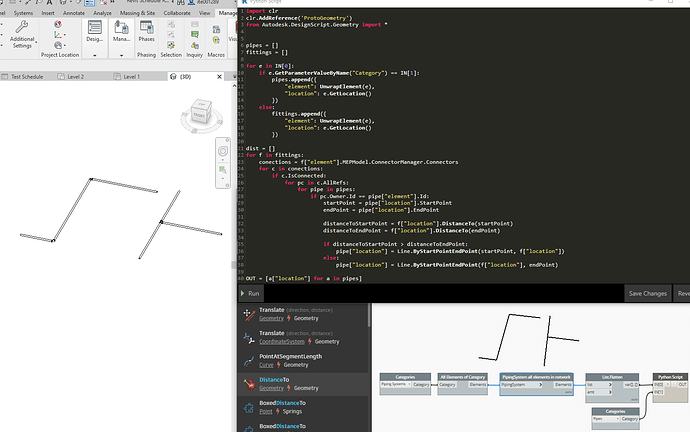Open the Systems ribbon tab
Screen dimensions: 690x432
[x=23, y=13]
